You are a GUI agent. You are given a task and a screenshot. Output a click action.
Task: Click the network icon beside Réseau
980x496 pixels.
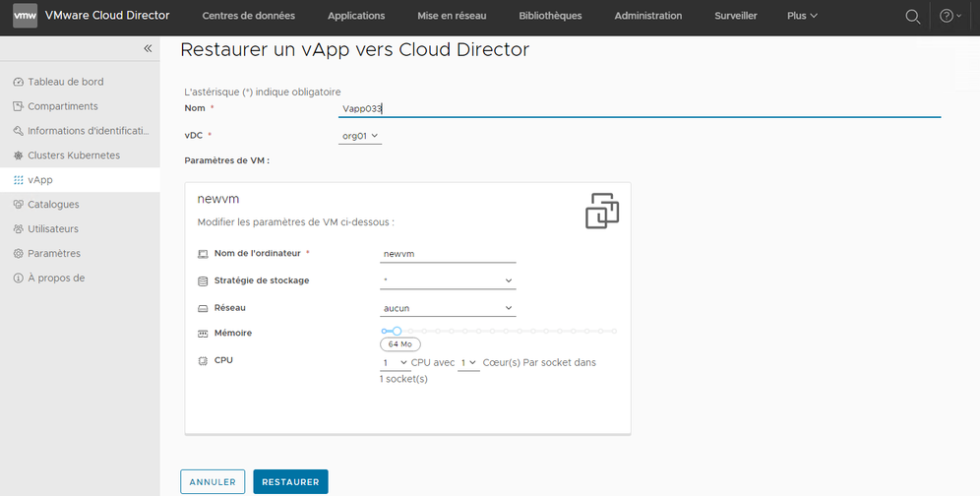coord(203,308)
